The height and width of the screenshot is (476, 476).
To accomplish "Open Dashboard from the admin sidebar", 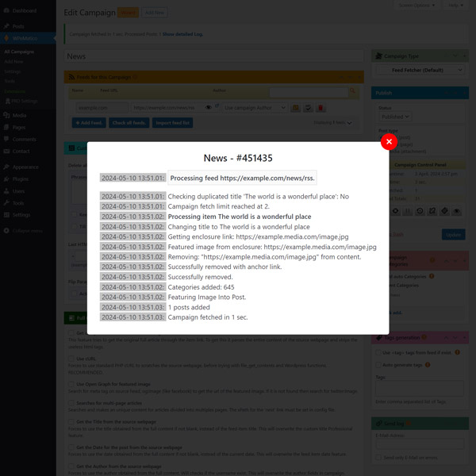I will coord(24,10).
